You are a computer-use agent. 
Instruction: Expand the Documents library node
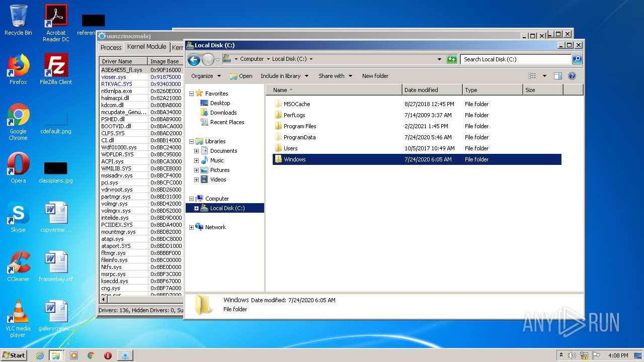197,151
